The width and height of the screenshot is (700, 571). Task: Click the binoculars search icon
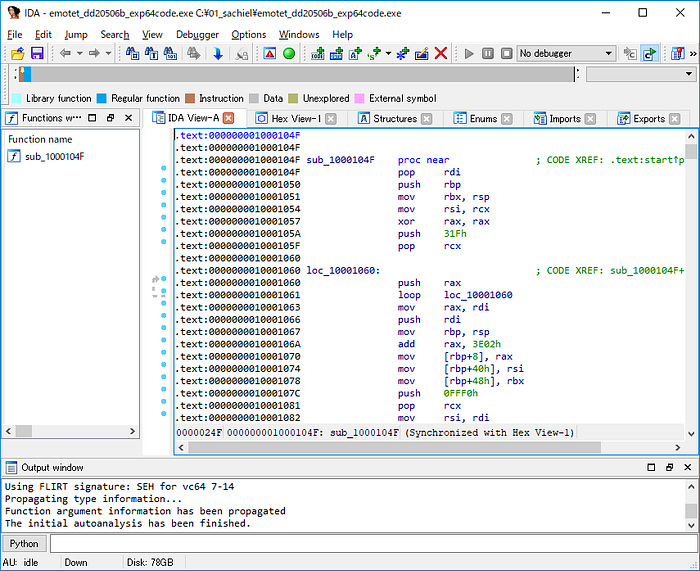tap(132, 53)
